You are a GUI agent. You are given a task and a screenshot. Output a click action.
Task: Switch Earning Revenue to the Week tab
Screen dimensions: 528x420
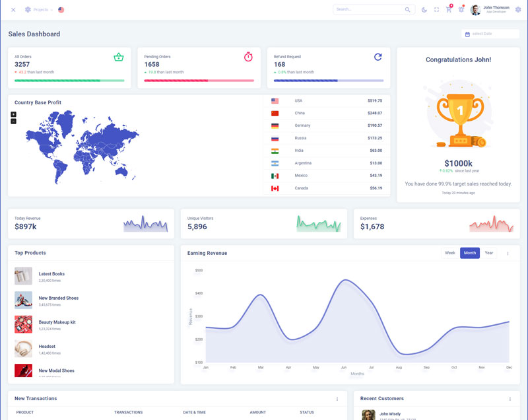click(449, 253)
